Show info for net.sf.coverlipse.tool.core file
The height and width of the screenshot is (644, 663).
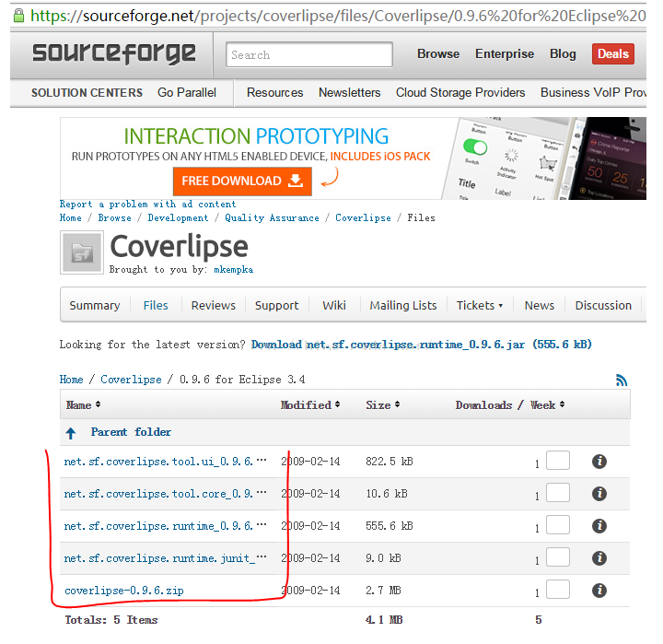pos(599,494)
